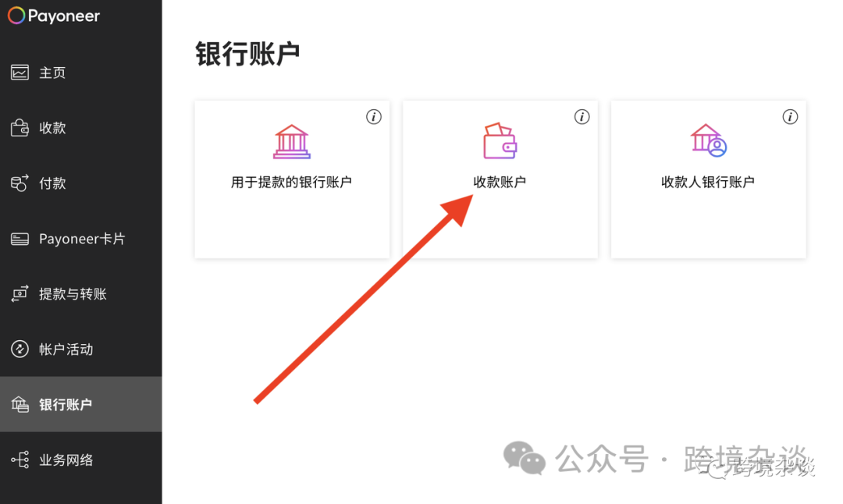Click the wallet icon above 收款账户
843x504 pixels.
(500, 140)
